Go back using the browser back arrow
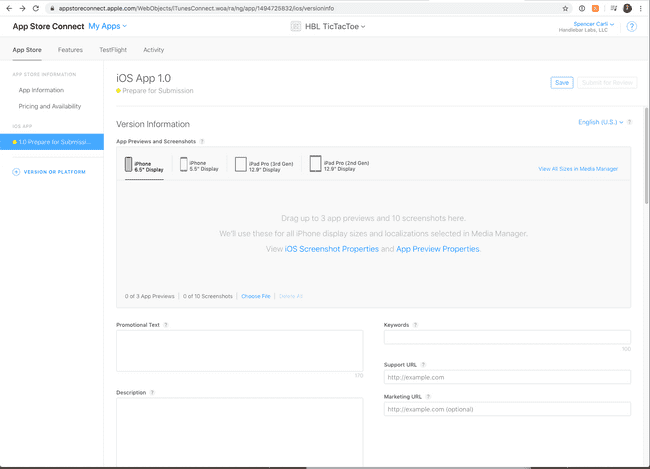Image resolution: width=650 pixels, height=469 pixels. click(x=9, y=8)
